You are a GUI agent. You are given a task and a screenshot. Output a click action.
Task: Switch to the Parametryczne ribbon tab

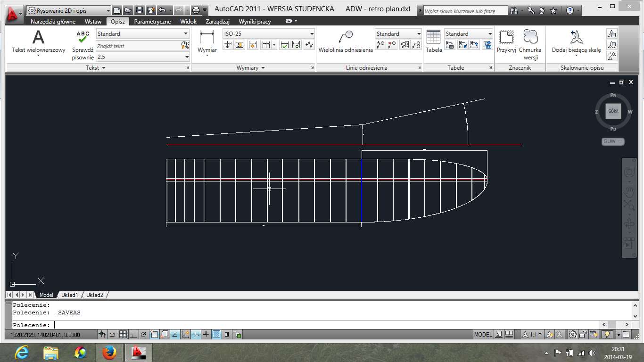[152, 22]
